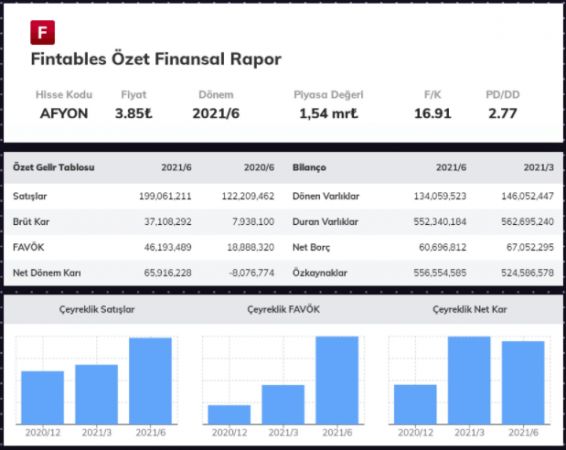Click the 2021/6 axis label under Çeyreklik Net Kar
The image size is (566, 450).
pos(523,432)
